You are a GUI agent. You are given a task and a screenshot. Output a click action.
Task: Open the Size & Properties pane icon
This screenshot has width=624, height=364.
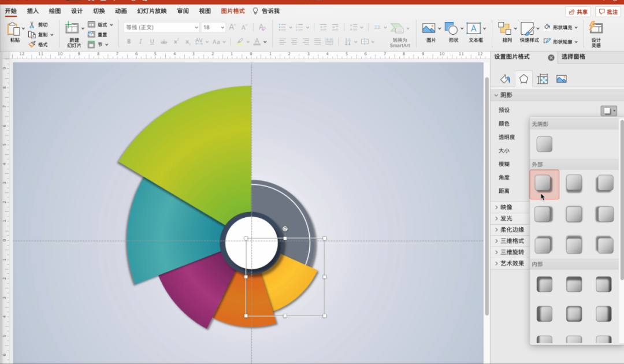(x=543, y=79)
